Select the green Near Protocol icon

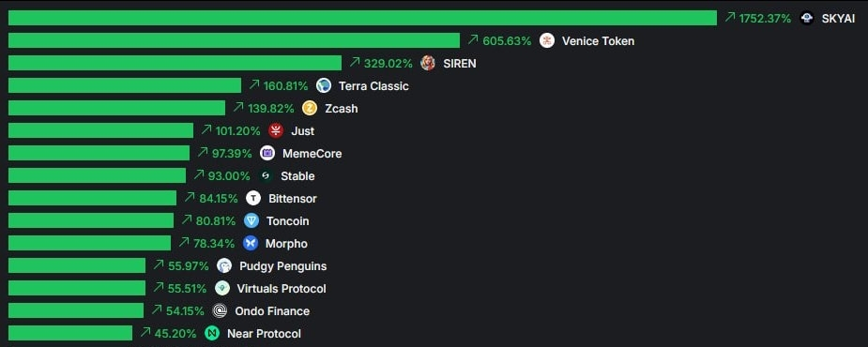tap(212, 334)
